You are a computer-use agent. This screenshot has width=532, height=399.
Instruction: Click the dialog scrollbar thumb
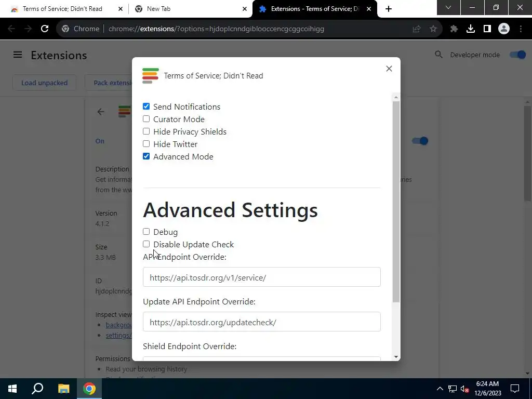[x=396, y=202]
